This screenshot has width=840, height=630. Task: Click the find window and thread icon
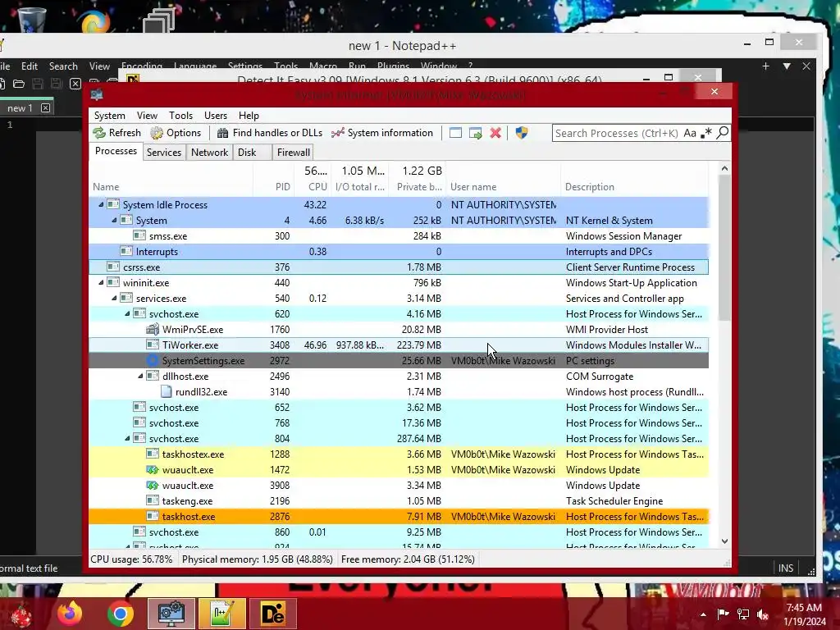click(475, 133)
